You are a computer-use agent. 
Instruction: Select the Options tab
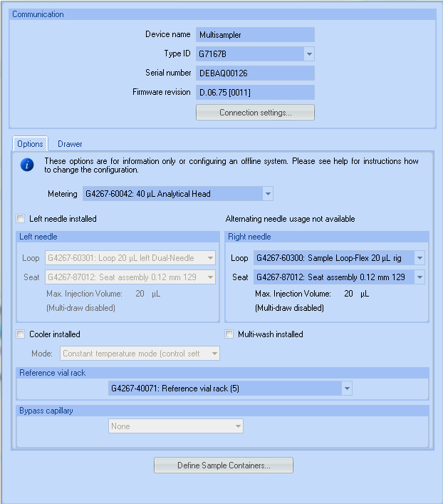tap(31, 144)
